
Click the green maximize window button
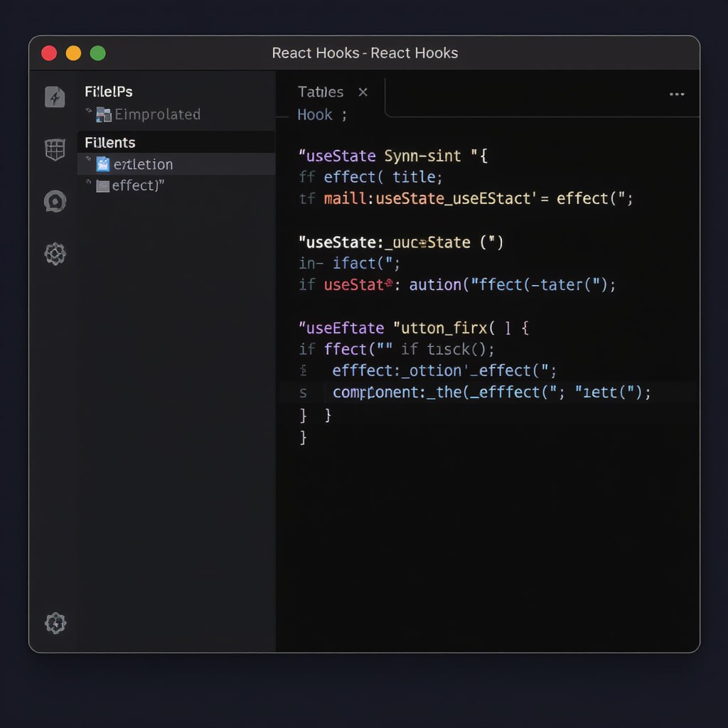97,53
